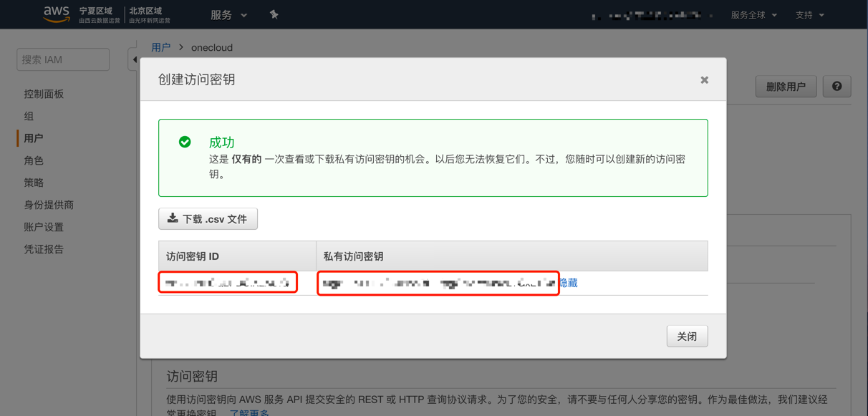Screen dimensions: 868x416
Task: Click the pin shortcut icon in navbar
Action: [x=274, y=15]
